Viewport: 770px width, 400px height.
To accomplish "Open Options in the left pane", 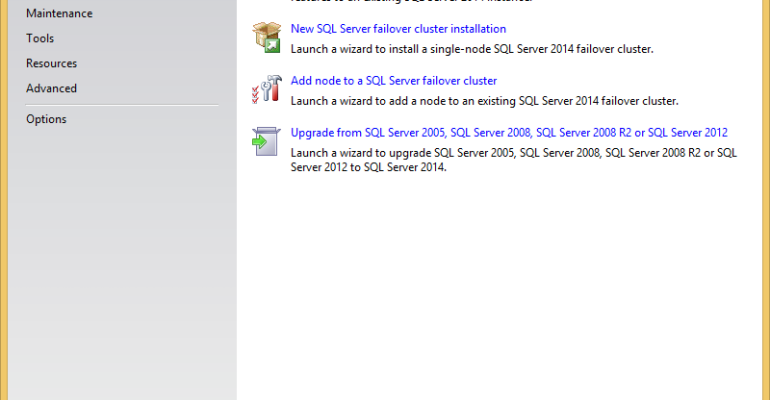I will [46, 119].
